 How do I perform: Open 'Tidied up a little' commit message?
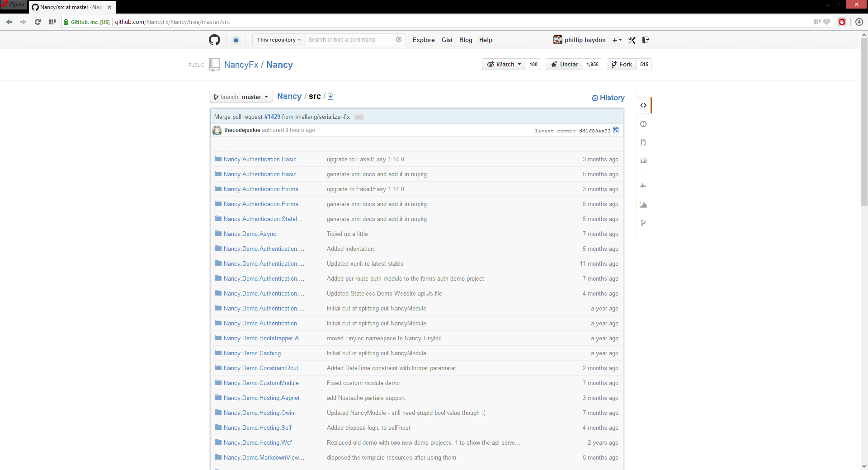pos(347,234)
